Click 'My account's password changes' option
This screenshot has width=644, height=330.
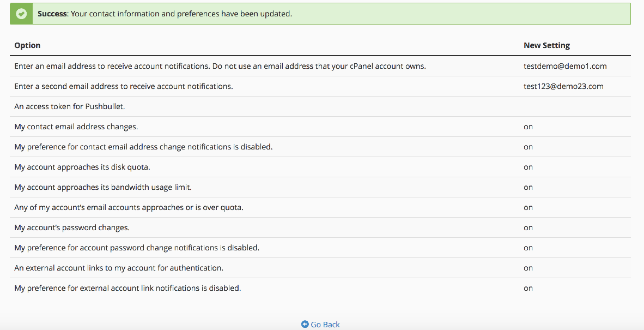(x=72, y=227)
